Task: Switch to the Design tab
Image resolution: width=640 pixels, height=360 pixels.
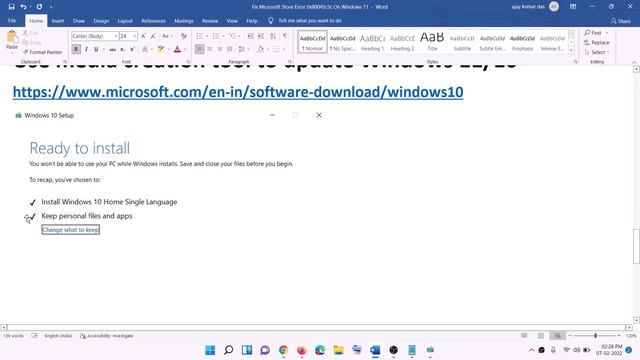Action: pos(101,20)
